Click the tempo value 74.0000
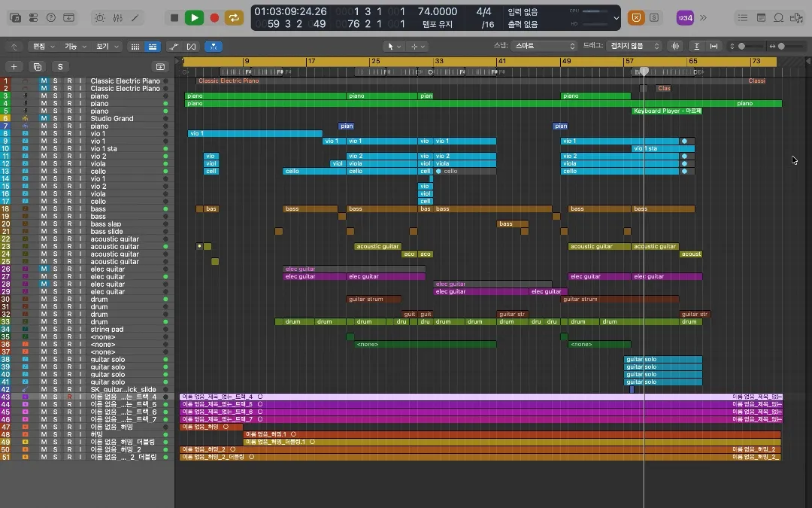 tap(438, 11)
